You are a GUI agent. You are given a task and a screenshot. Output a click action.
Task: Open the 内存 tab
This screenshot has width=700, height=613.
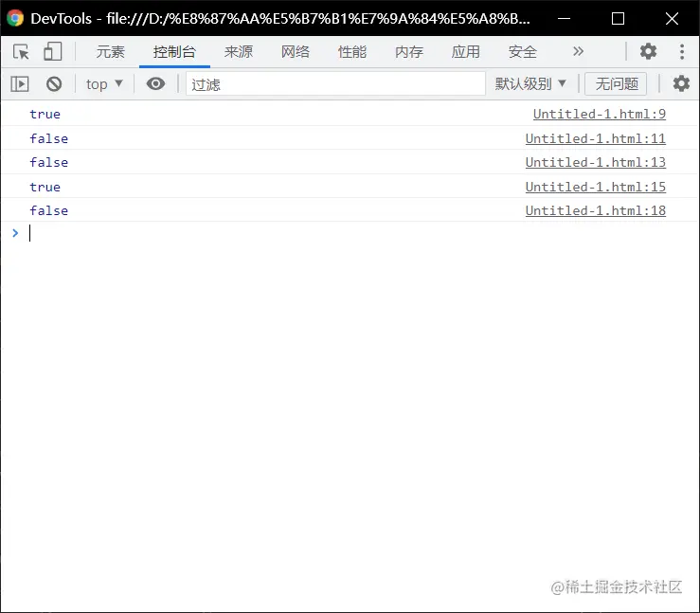pos(409,52)
